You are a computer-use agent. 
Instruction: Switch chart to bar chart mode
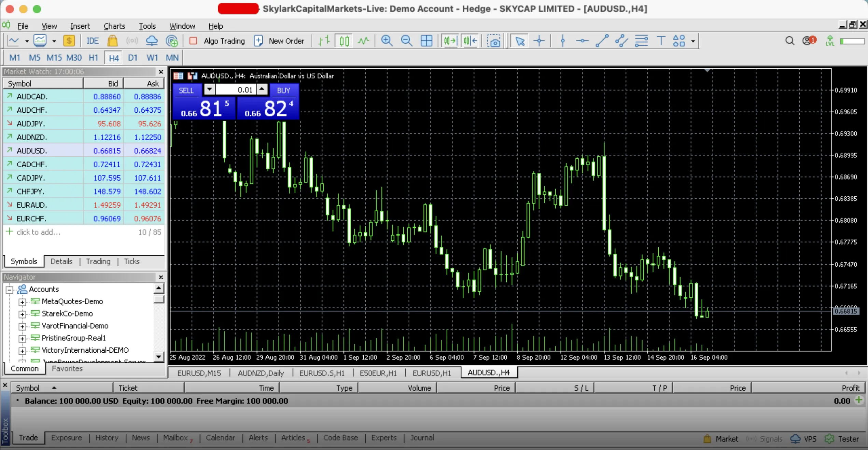pyautogui.click(x=324, y=41)
